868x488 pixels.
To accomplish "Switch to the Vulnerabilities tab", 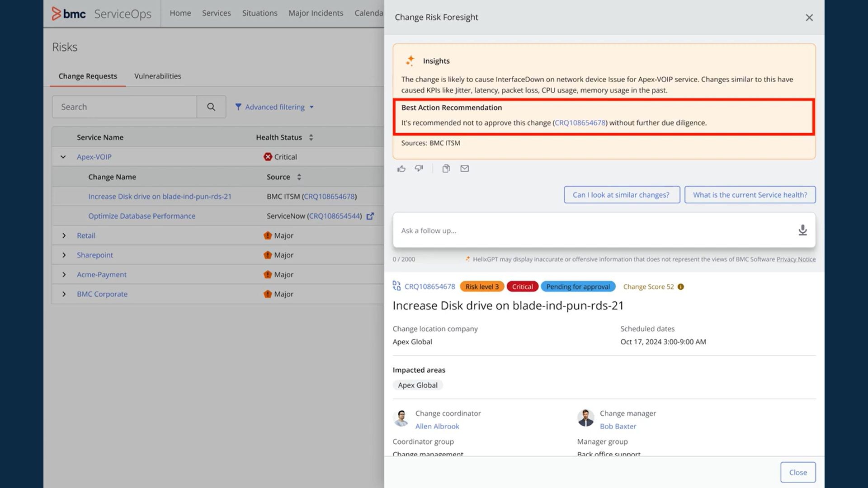I will pos(157,76).
